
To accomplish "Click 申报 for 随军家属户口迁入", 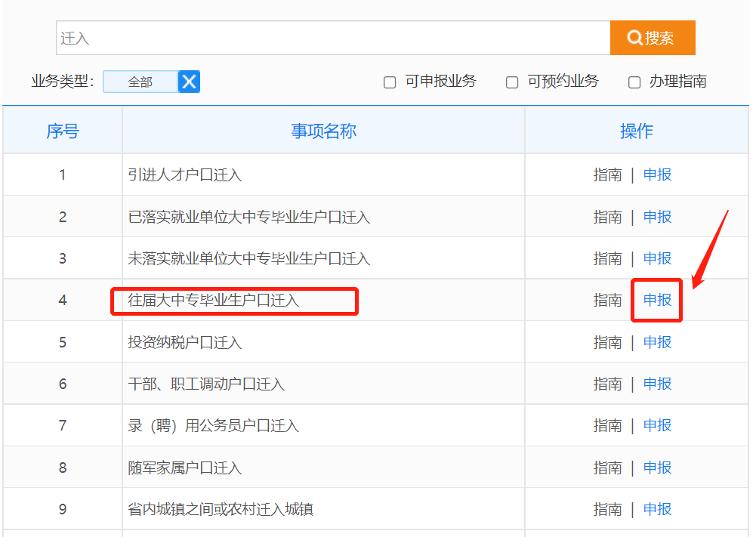I will point(657,468).
